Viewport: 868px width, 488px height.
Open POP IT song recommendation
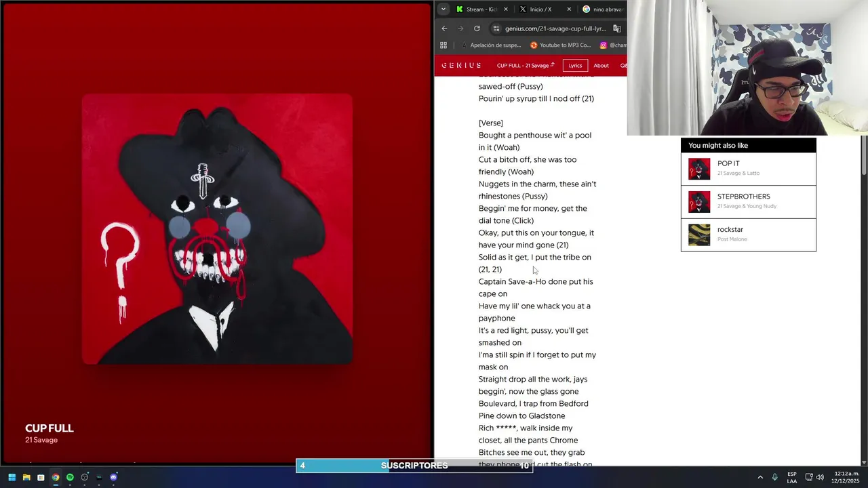point(748,169)
